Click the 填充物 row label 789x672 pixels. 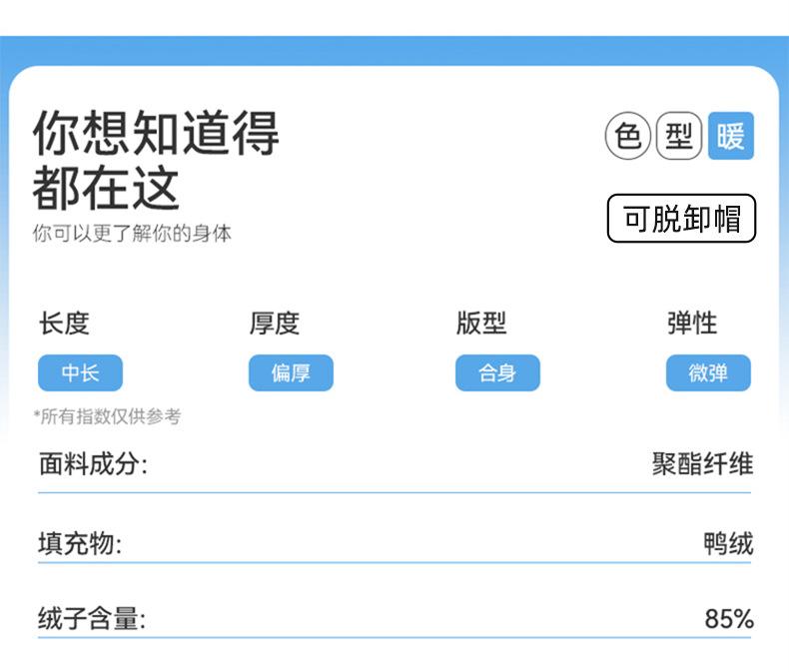click(x=80, y=544)
